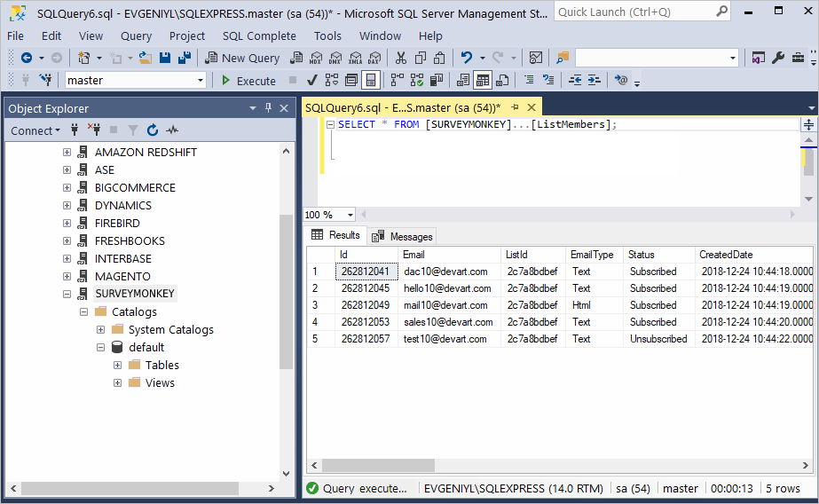Click the Execute button
Viewport: 819px width, 504px height.
248,81
